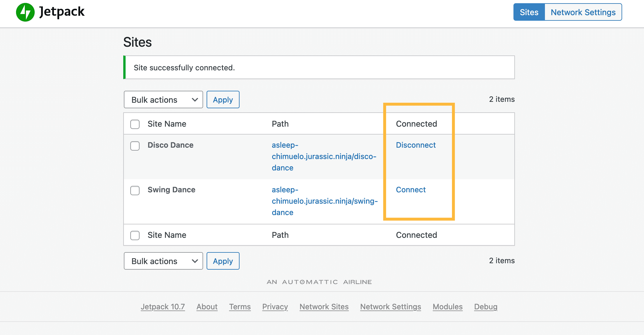Open the Debug footer link
Image resolution: width=644 pixels, height=335 pixels.
pyautogui.click(x=485, y=307)
